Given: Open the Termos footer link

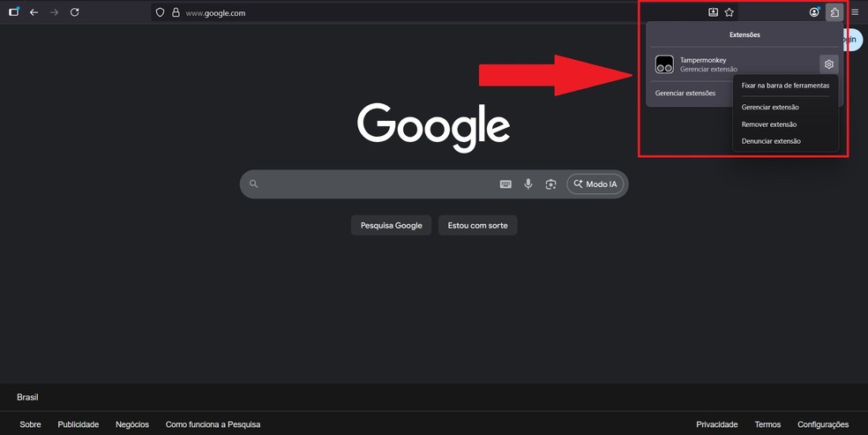Looking at the screenshot, I should click(x=767, y=424).
